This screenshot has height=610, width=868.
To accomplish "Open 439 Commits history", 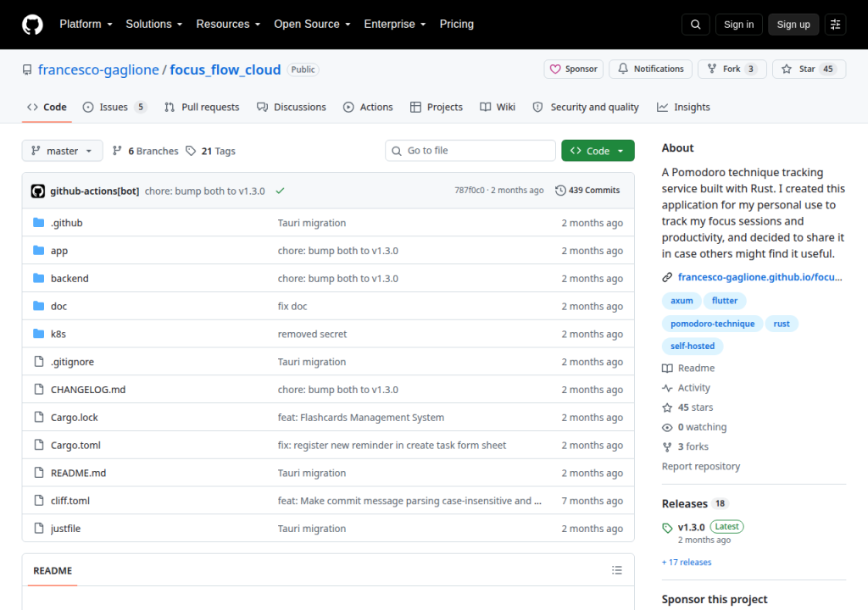I will [587, 191].
